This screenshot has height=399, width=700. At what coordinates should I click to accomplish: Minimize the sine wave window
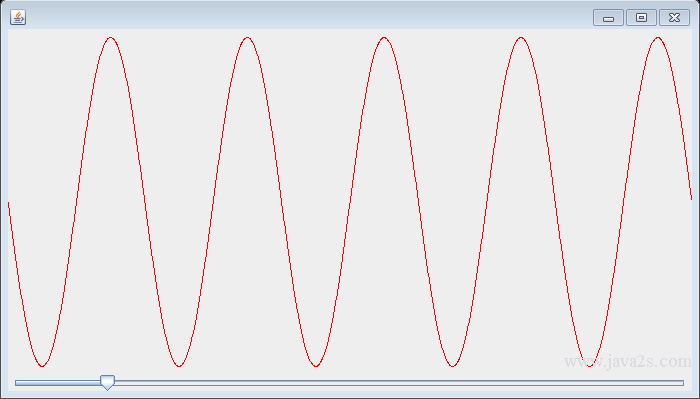pyautogui.click(x=608, y=18)
